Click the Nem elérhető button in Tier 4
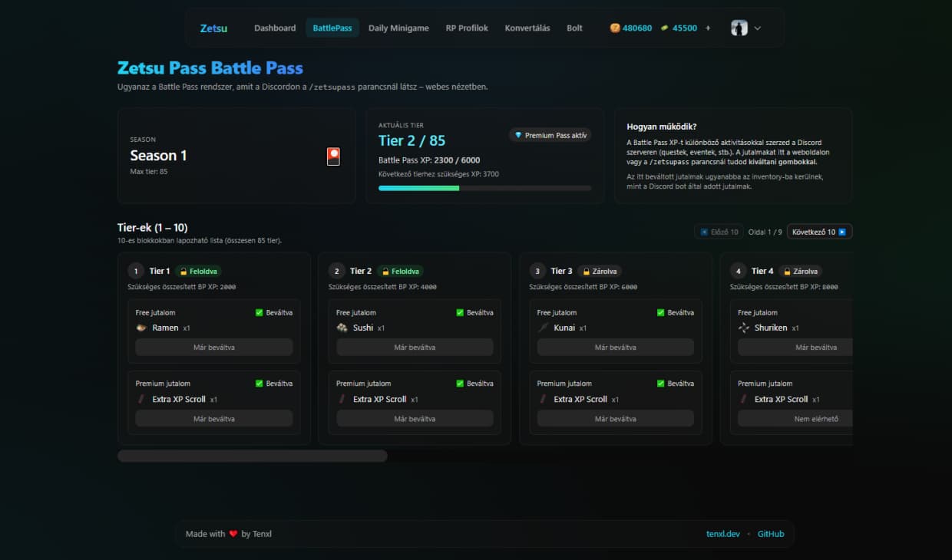This screenshot has height=560, width=952. (x=795, y=419)
